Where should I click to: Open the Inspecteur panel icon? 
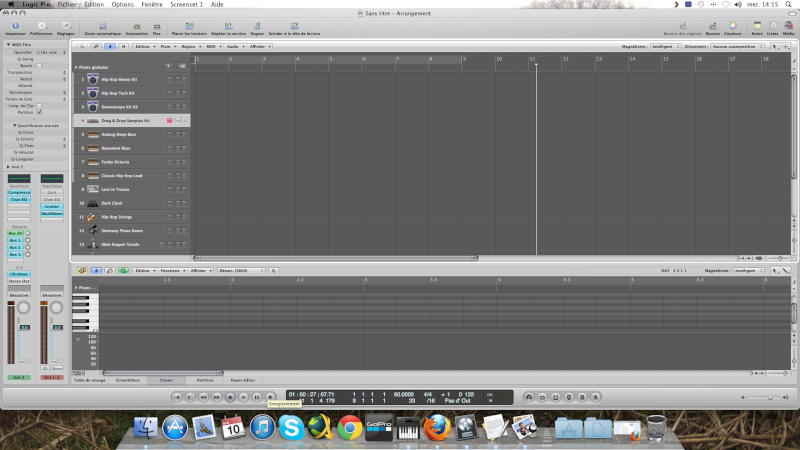pos(15,26)
